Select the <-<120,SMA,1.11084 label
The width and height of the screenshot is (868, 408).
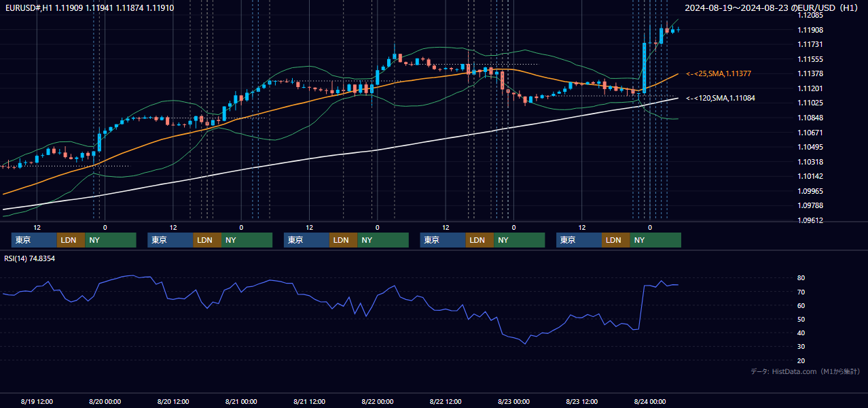pos(720,98)
